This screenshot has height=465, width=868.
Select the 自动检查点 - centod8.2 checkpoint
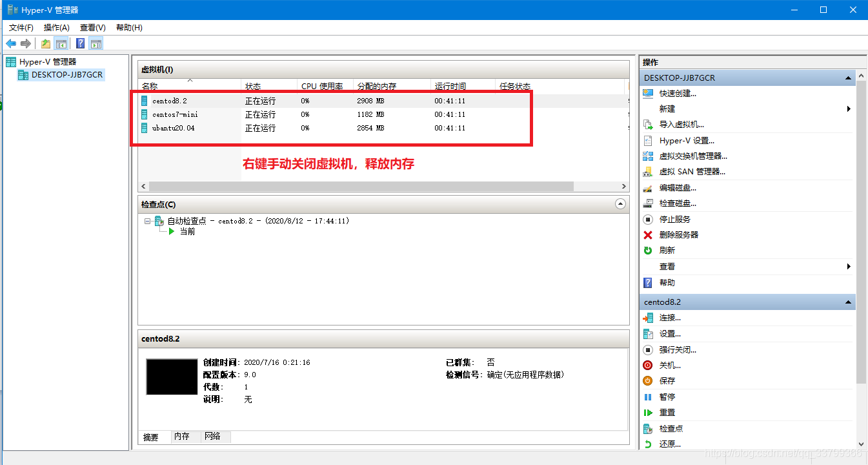pos(258,221)
